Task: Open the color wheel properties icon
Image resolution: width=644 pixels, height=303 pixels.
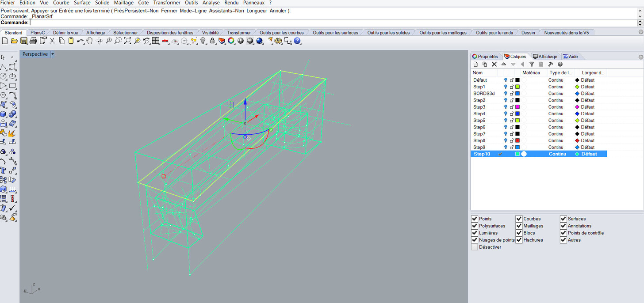Action: coord(231,41)
